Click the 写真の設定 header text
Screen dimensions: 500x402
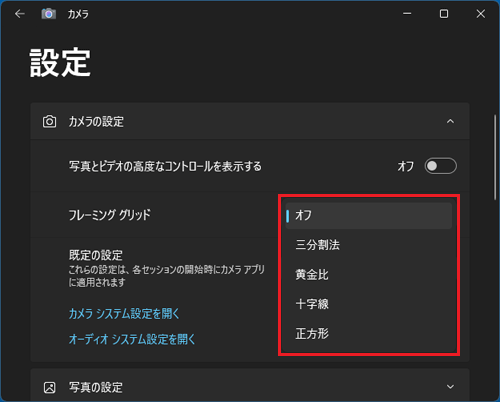(x=96, y=387)
